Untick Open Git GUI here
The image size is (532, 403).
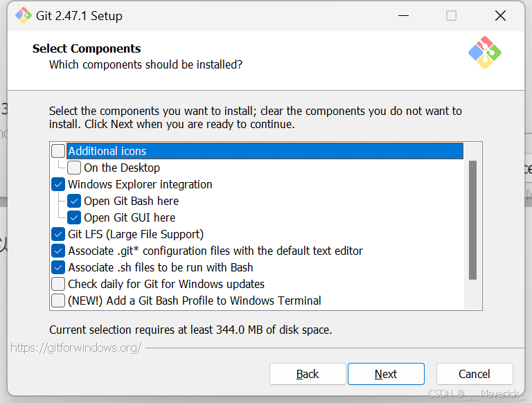pos(74,217)
